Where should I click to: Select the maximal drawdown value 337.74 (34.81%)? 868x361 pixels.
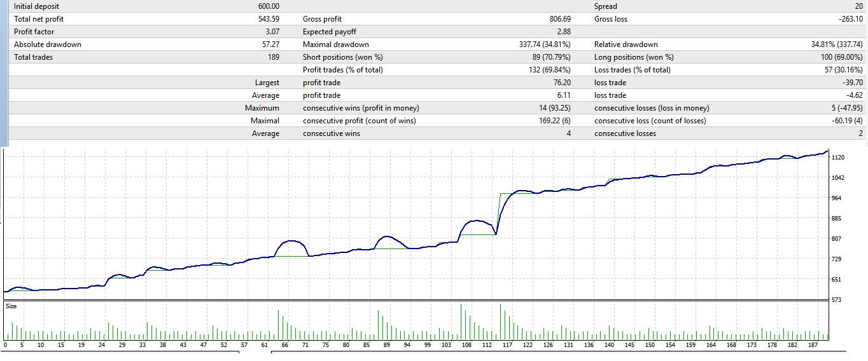point(545,44)
